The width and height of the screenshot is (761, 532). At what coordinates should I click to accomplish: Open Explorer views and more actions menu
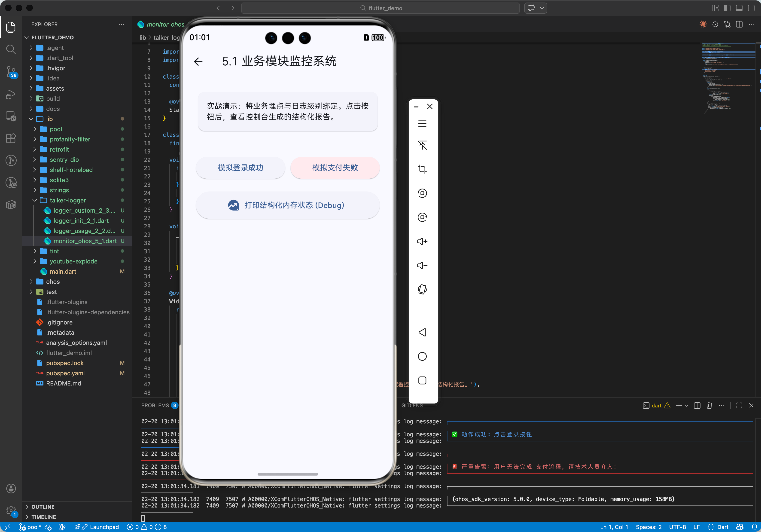point(122,24)
